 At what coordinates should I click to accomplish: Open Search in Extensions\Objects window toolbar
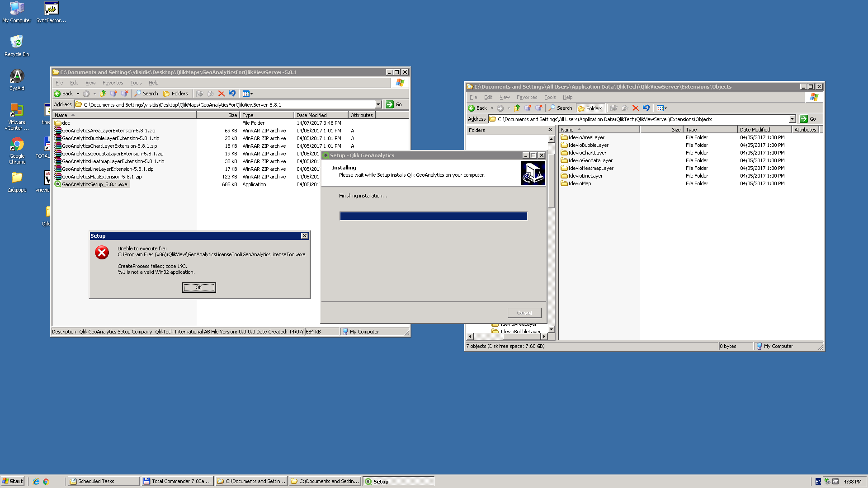560,108
